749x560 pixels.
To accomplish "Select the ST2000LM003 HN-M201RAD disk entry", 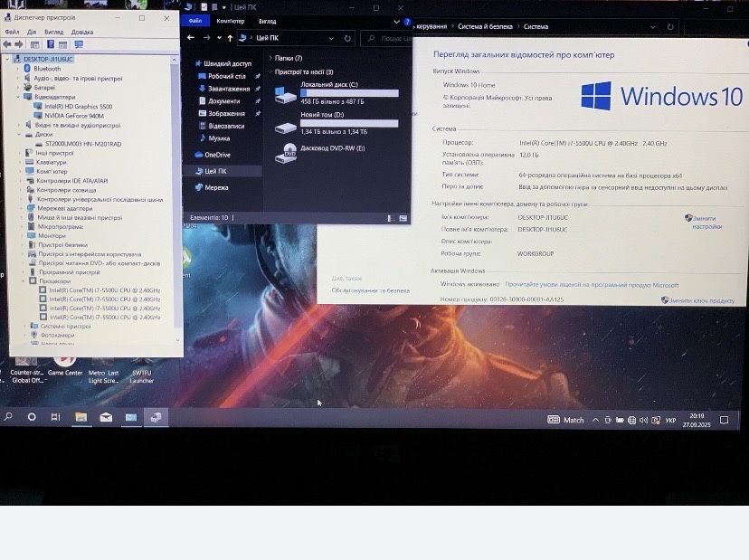I will click(83, 144).
